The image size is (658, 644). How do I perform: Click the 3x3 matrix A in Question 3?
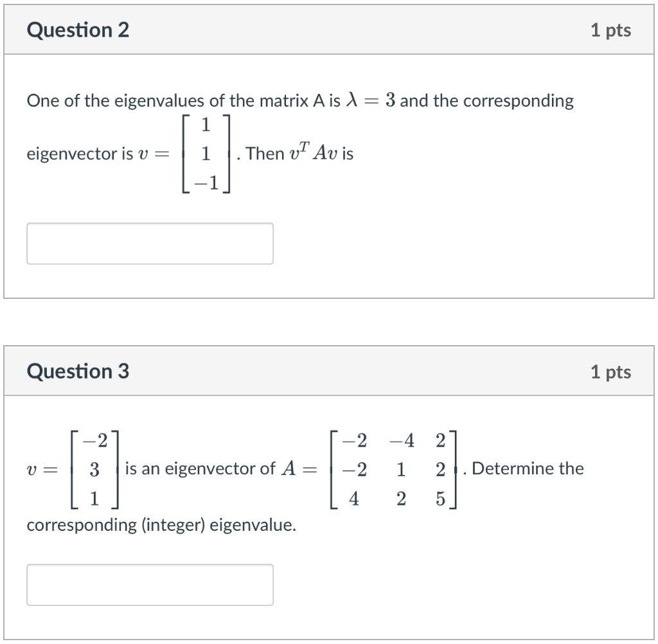tap(393, 469)
